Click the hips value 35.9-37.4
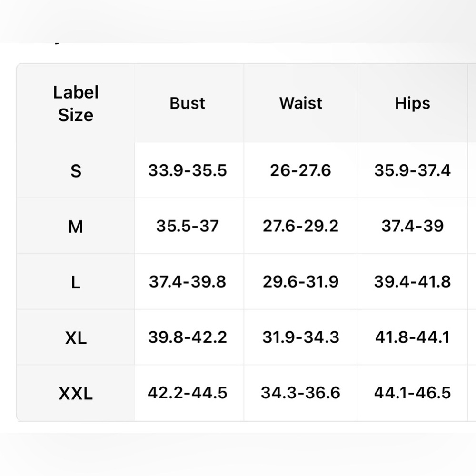476x476 pixels. pyautogui.click(x=412, y=170)
